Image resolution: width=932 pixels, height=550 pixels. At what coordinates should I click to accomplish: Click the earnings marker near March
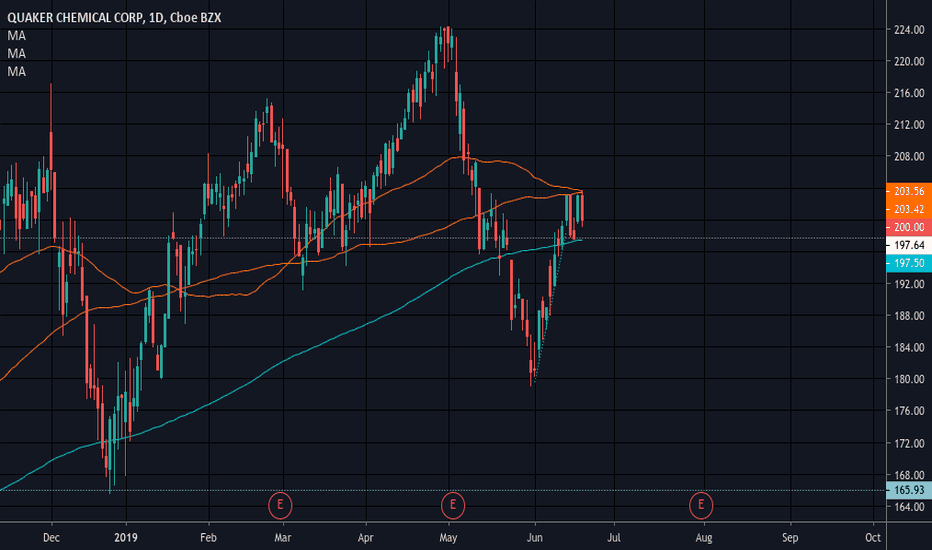click(280, 505)
